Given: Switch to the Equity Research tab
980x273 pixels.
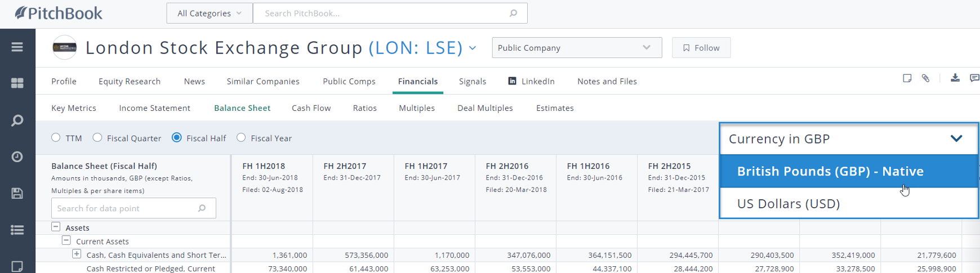Looking at the screenshot, I should coord(130,81).
